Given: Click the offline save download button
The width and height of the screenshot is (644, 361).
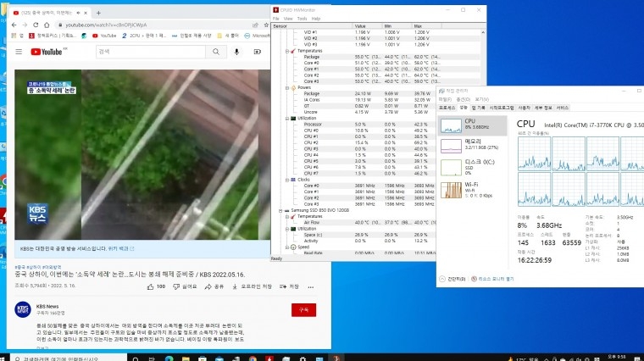Looking at the screenshot, I should pyautogui.click(x=252, y=286).
